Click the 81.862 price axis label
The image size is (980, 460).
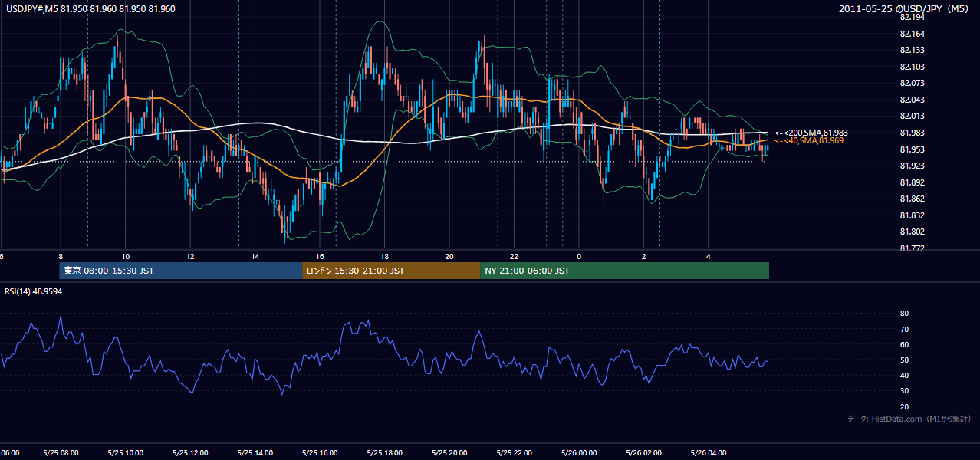click(913, 199)
